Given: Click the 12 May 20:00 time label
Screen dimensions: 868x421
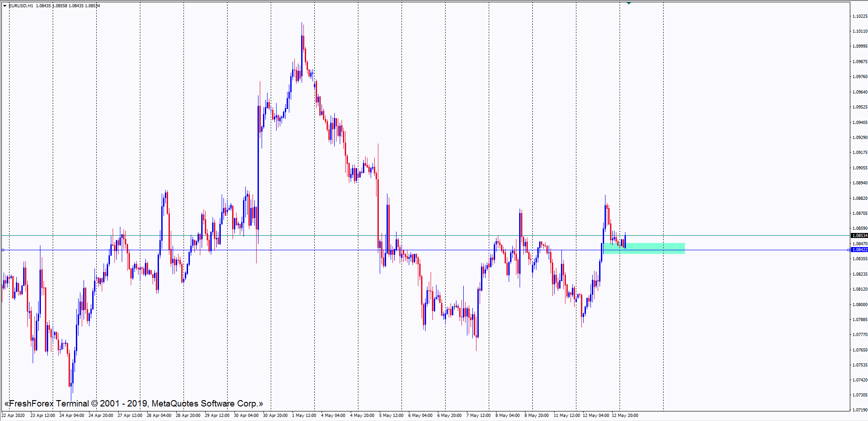Looking at the screenshot, I should click(x=625, y=415).
